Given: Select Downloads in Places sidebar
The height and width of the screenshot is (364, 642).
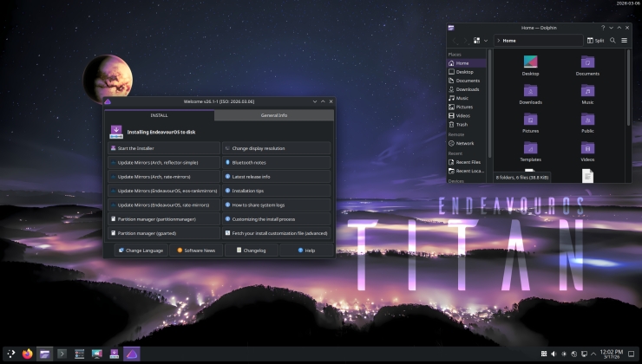Looking at the screenshot, I should pos(468,89).
